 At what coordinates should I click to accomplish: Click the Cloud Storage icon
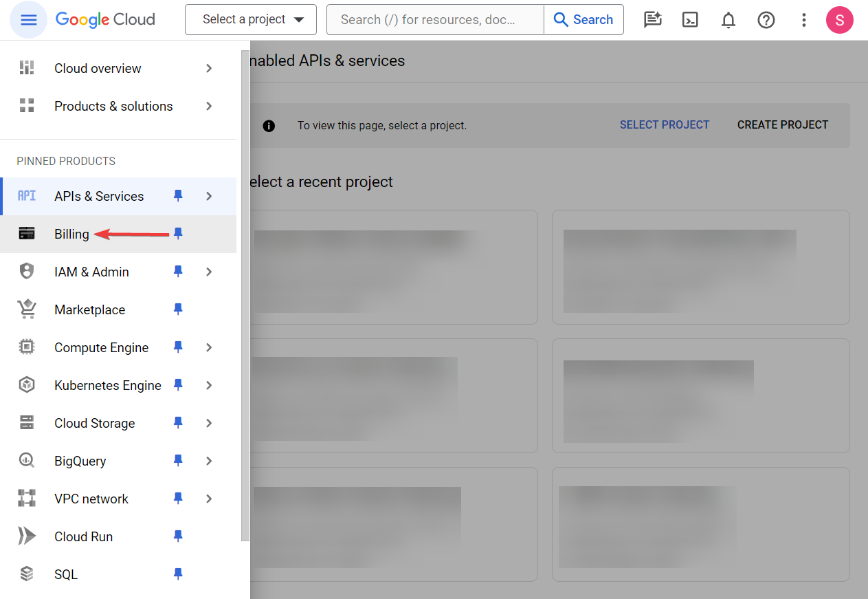[x=27, y=422]
